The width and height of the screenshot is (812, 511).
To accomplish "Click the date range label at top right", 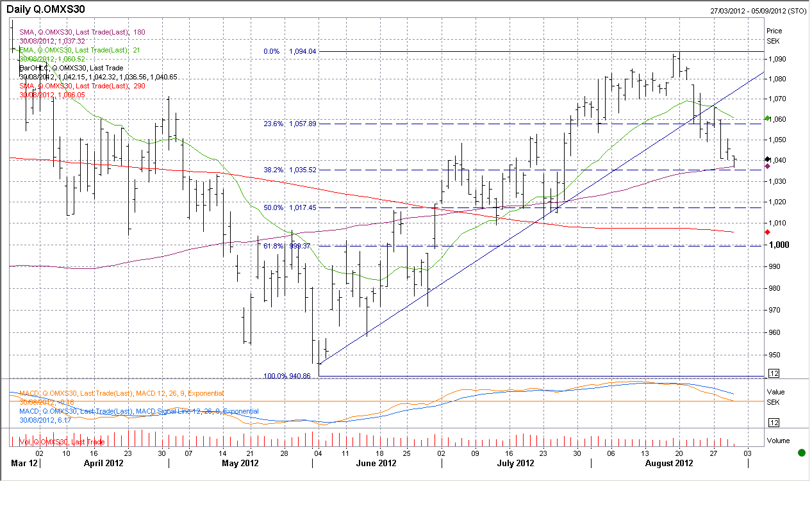I will click(758, 11).
